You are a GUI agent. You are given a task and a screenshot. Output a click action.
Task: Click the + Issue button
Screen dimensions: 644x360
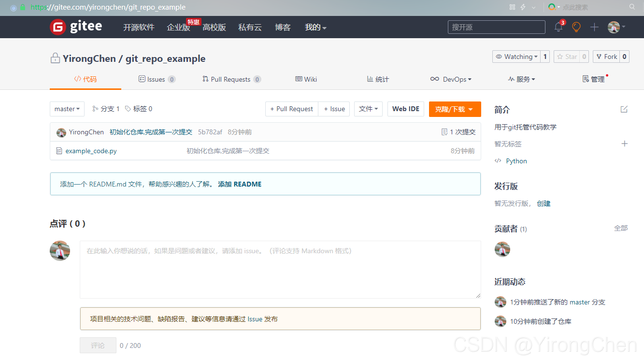(334, 109)
